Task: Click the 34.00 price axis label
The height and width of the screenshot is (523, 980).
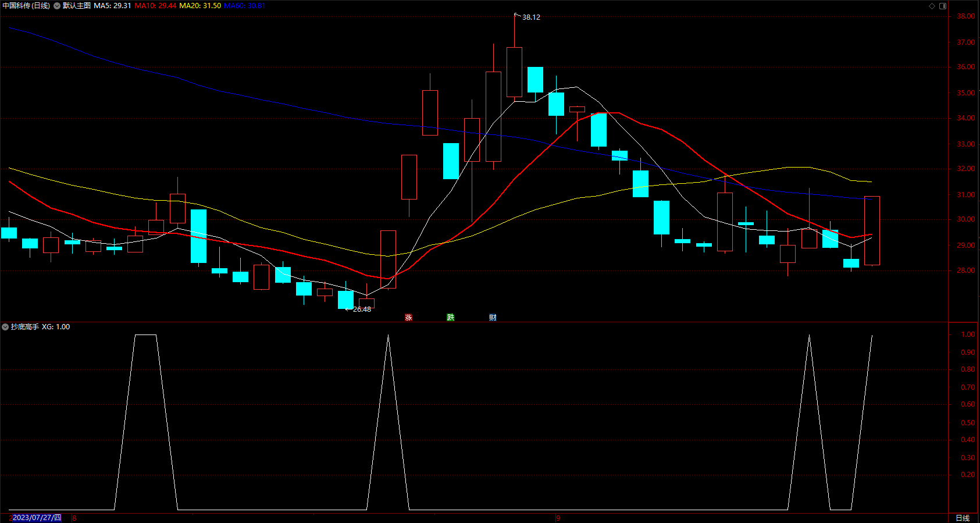Action: 966,118
